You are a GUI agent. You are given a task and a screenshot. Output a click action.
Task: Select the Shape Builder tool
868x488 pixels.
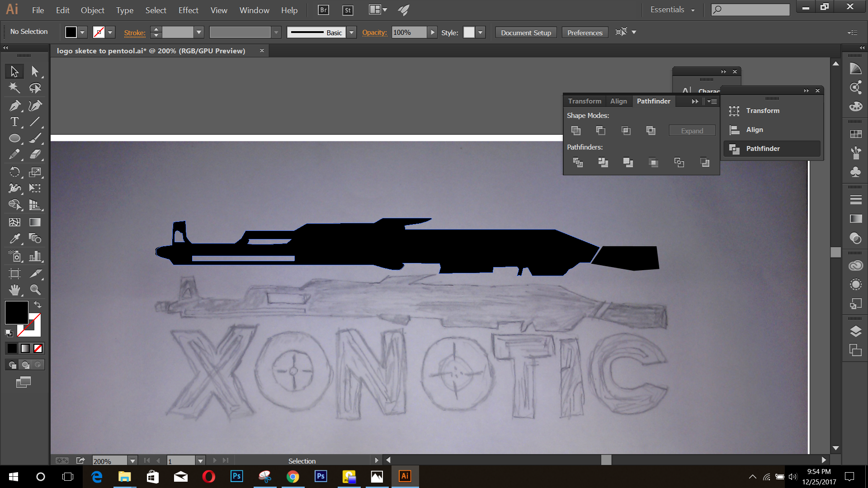coord(14,205)
